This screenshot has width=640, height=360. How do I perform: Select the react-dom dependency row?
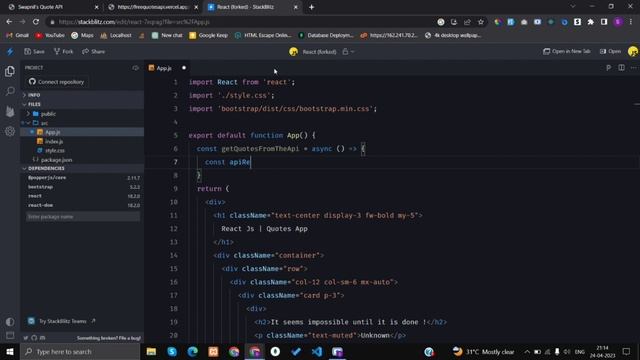[82, 205]
